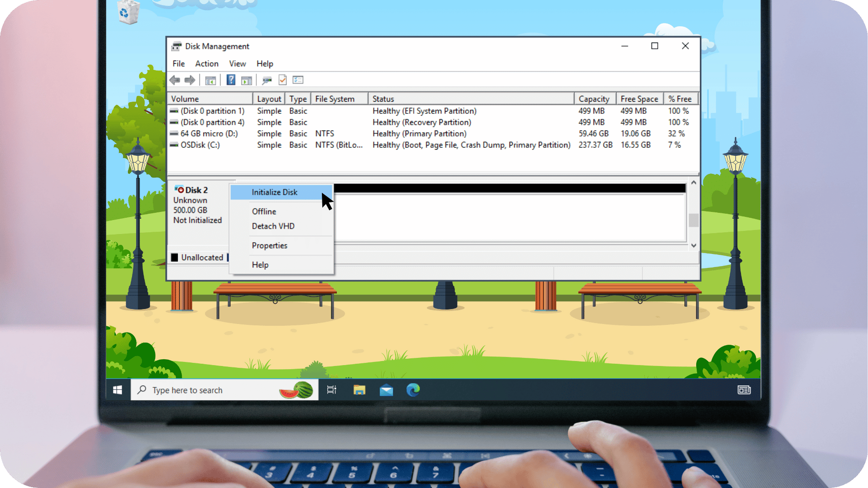Open the Recycle Bin on the desktop
This screenshot has width=868, height=488.
pyautogui.click(x=128, y=12)
